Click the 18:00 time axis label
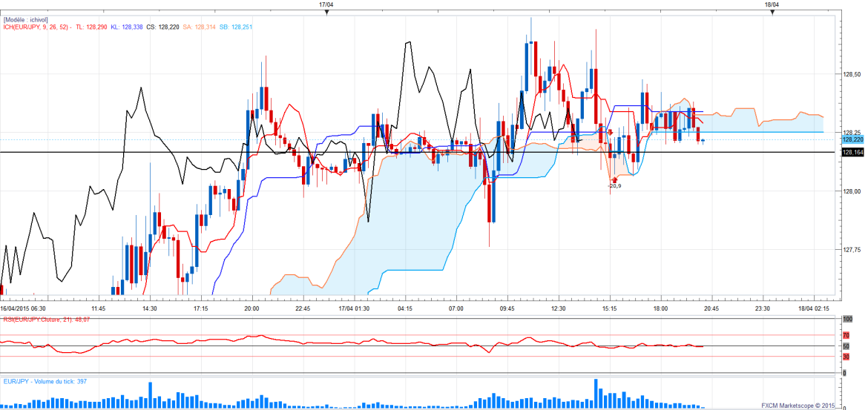Viewport: 868px width, 410px height. (660, 308)
